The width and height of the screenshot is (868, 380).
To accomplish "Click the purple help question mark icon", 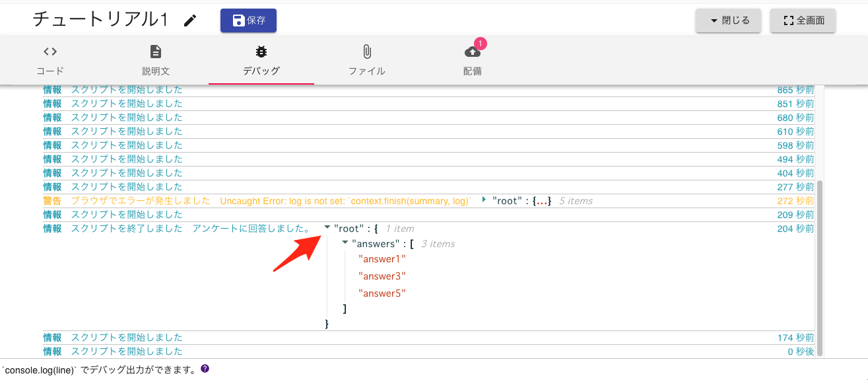I will (x=205, y=369).
